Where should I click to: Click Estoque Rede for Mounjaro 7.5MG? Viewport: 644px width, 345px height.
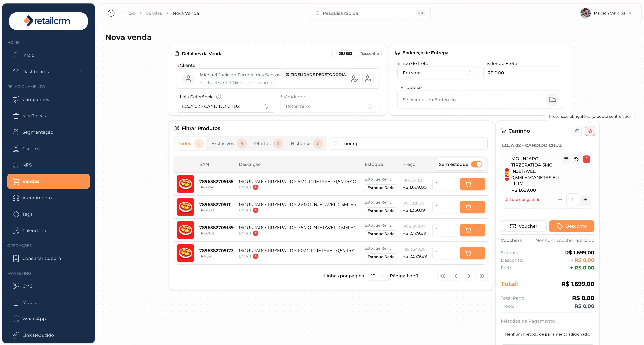[381, 234]
